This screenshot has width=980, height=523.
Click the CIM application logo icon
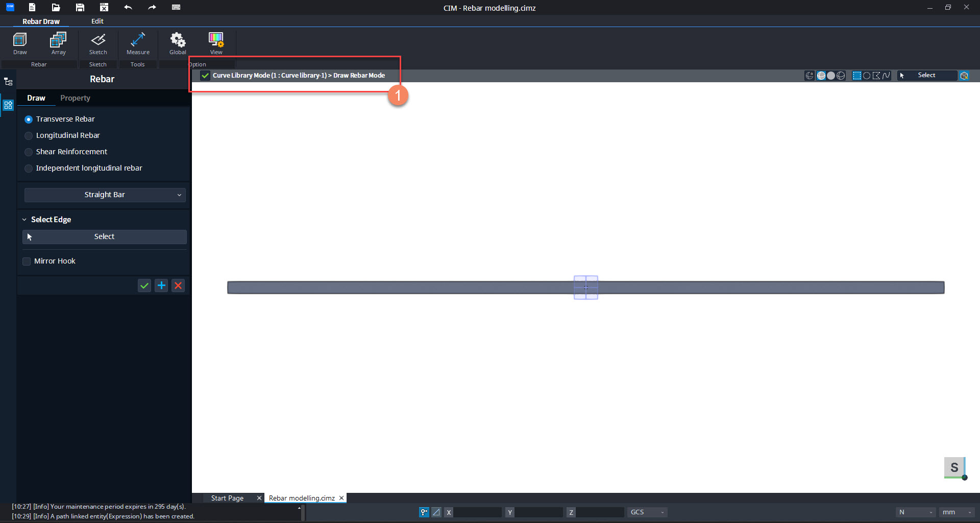click(x=10, y=7)
